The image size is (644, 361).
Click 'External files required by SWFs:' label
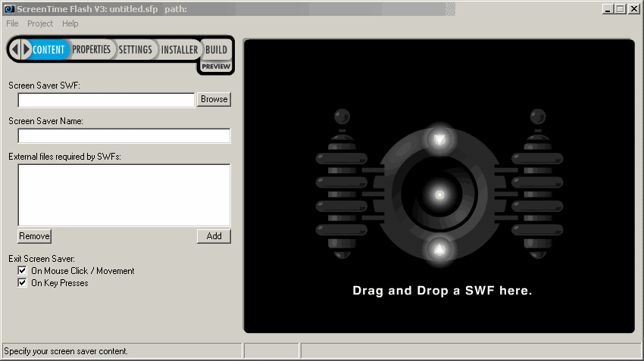click(65, 157)
